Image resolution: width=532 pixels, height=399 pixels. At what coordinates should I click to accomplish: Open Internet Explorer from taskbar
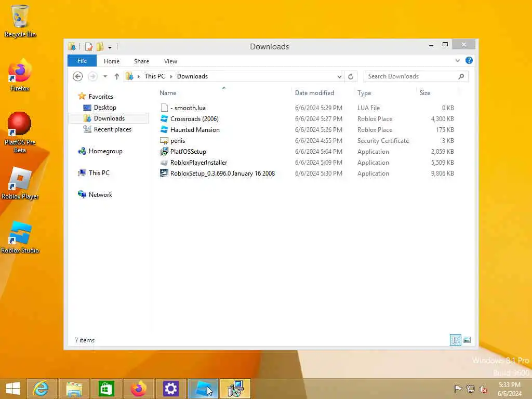[x=41, y=389]
